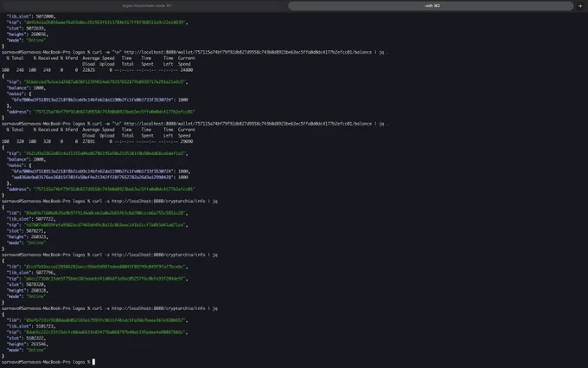The width and height of the screenshot is (588, 368).
Task: Click the address line in first balance output
Action: [x=101, y=112]
